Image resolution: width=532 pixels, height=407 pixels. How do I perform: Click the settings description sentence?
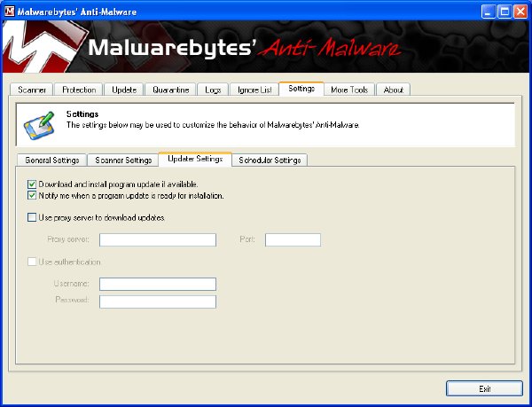coord(213,125)
